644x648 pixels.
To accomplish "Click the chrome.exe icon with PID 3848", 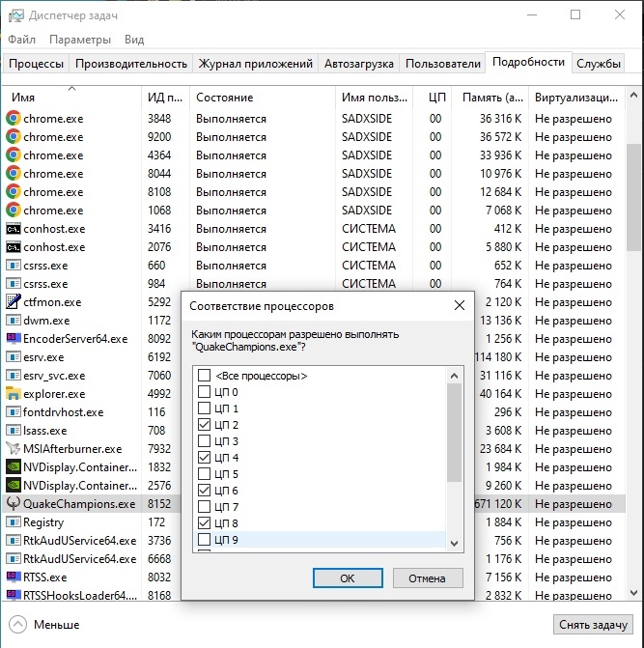I will [x=14, y=119].
